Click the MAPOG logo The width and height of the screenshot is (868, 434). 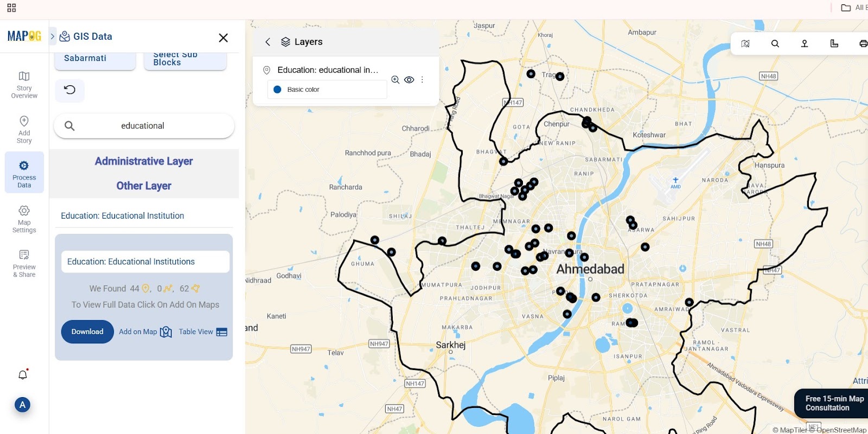[x=24, y=36]
